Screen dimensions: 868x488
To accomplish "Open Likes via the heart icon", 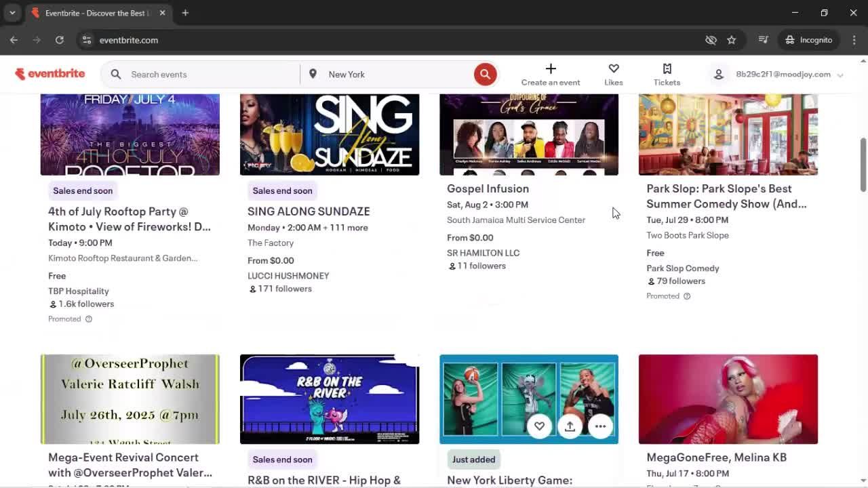I will click(614, 68).
